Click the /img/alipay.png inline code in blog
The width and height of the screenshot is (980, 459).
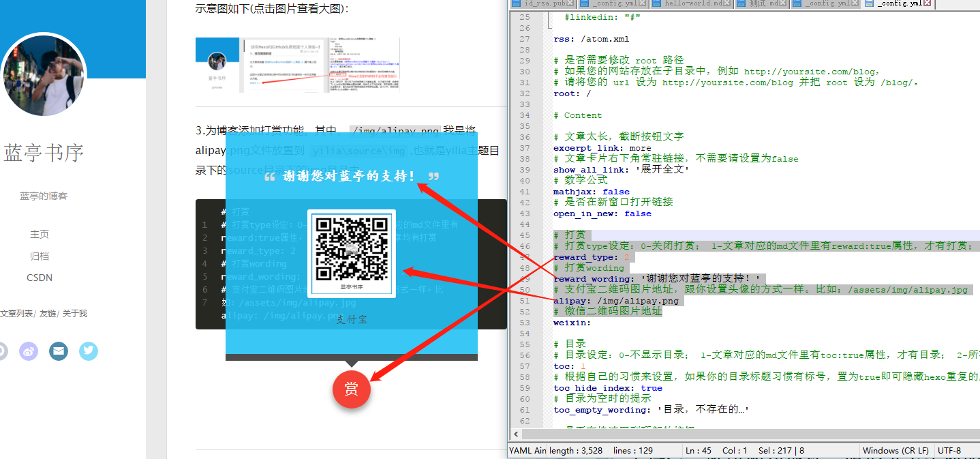(395, 131)
